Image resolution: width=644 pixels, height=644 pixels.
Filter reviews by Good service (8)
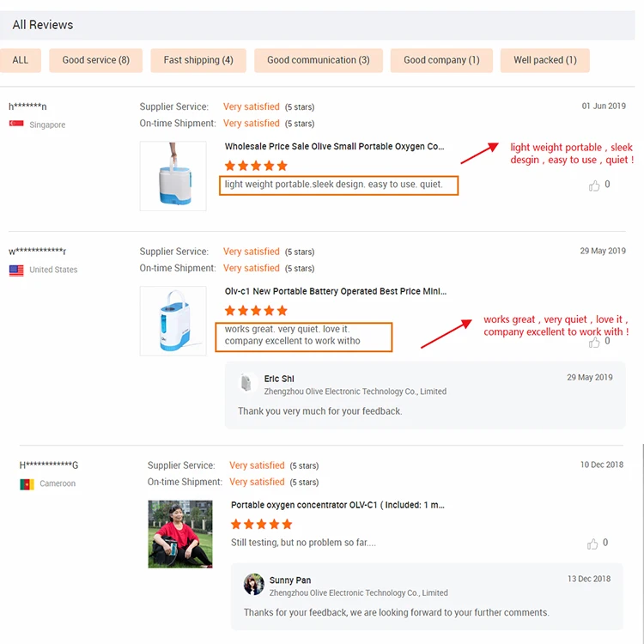[95, 60]
